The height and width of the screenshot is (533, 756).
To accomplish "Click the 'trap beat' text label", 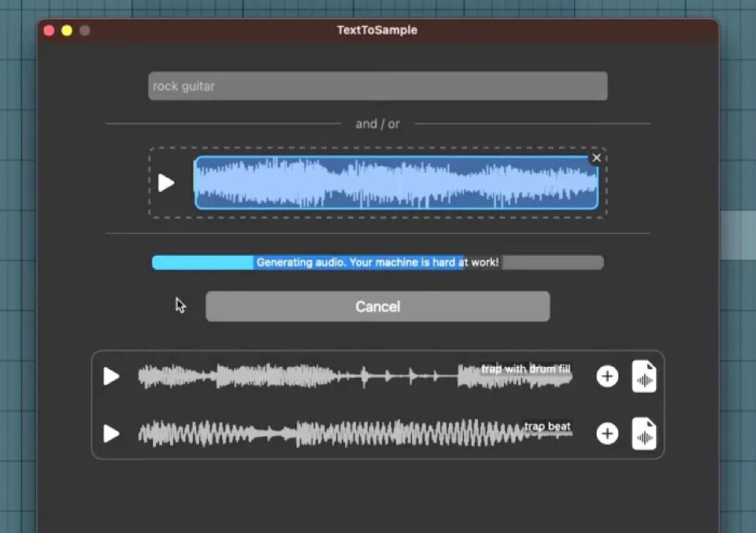I will 547,427.
